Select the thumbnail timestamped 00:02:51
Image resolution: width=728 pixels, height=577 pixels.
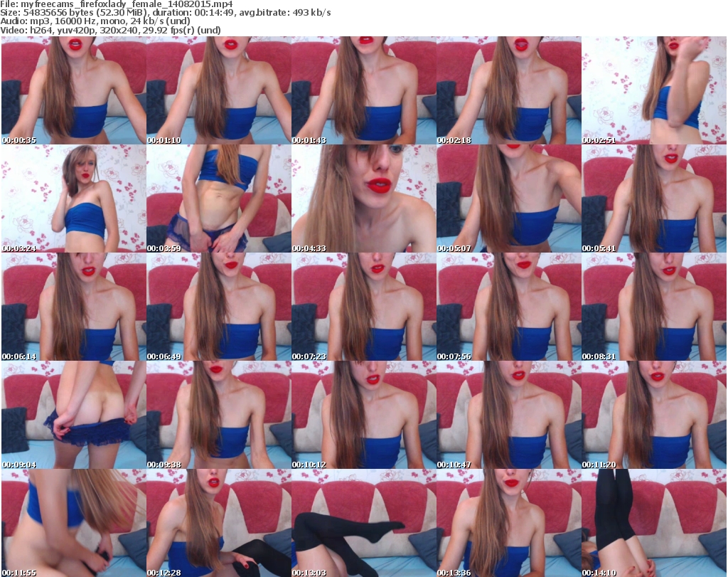(654, 90)
